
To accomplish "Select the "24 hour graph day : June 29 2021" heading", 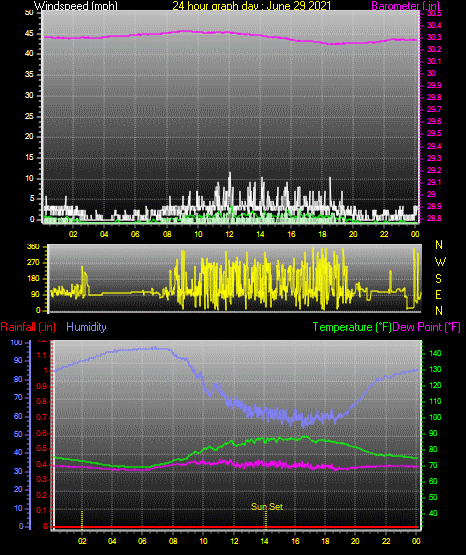I will point(251,6).
